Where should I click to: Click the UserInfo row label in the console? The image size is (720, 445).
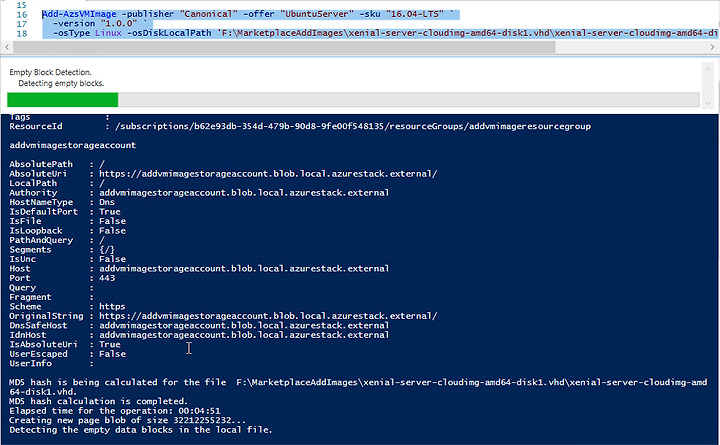tap(30, 364)
